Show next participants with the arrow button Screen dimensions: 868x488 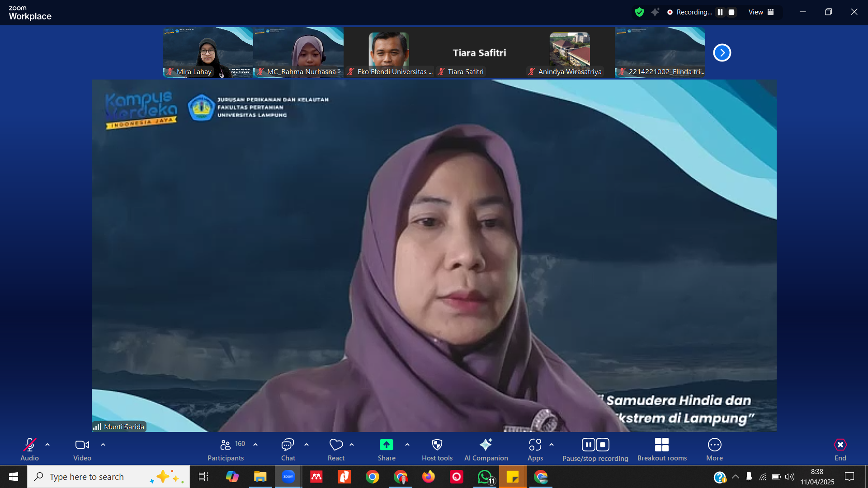coord(722,53)
